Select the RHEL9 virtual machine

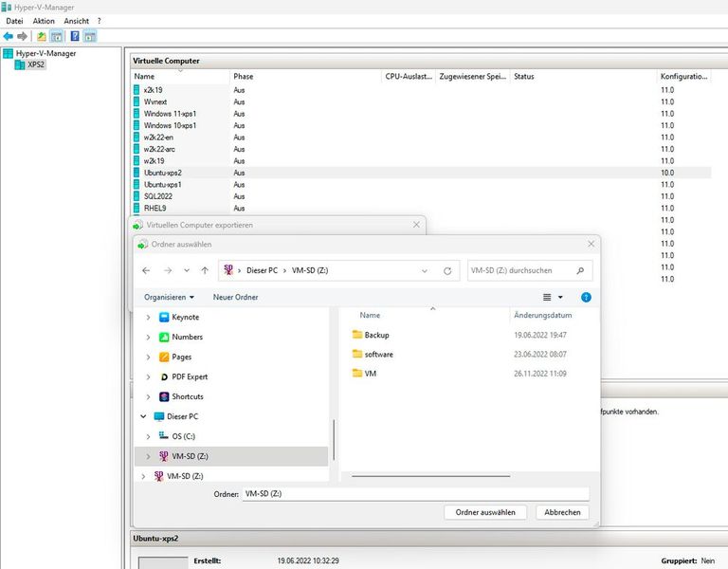pos(422,208)
